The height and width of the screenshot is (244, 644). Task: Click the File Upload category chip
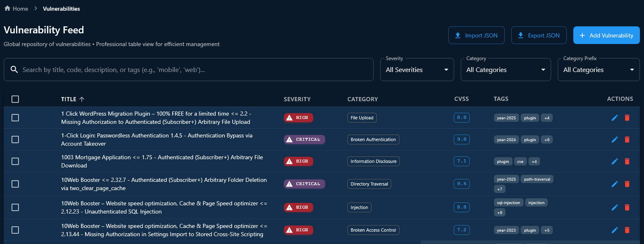362,118
